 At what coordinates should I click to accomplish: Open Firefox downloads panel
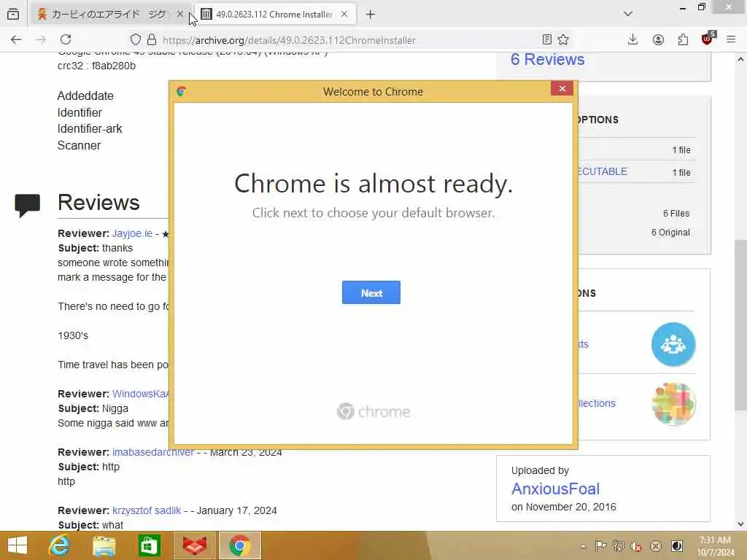pyautogui.click(x=632, y=39)
